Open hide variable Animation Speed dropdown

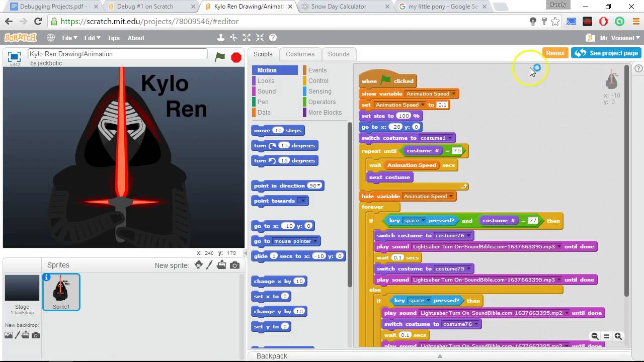point(451,196)
